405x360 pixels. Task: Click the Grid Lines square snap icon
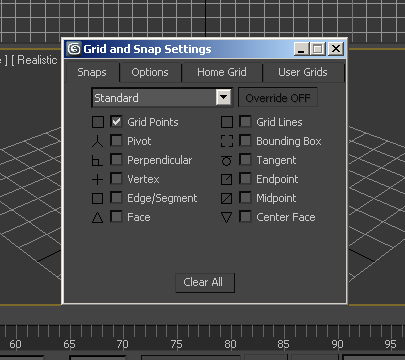[227, 122]
